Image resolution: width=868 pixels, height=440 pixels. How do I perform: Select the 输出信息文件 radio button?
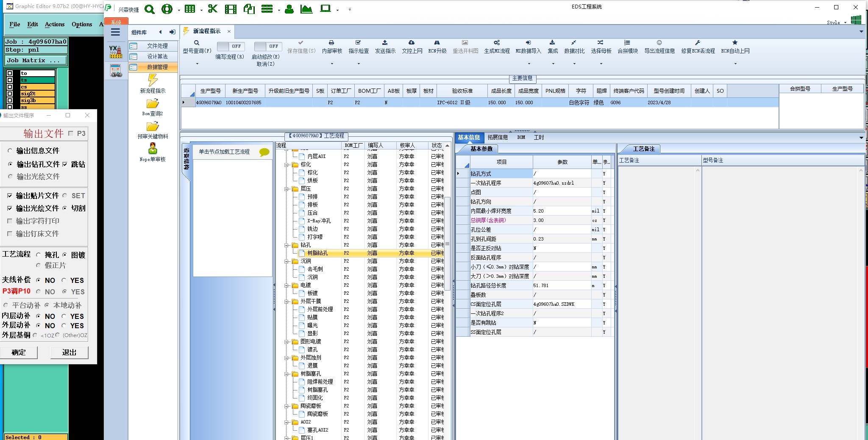[10, 151]
